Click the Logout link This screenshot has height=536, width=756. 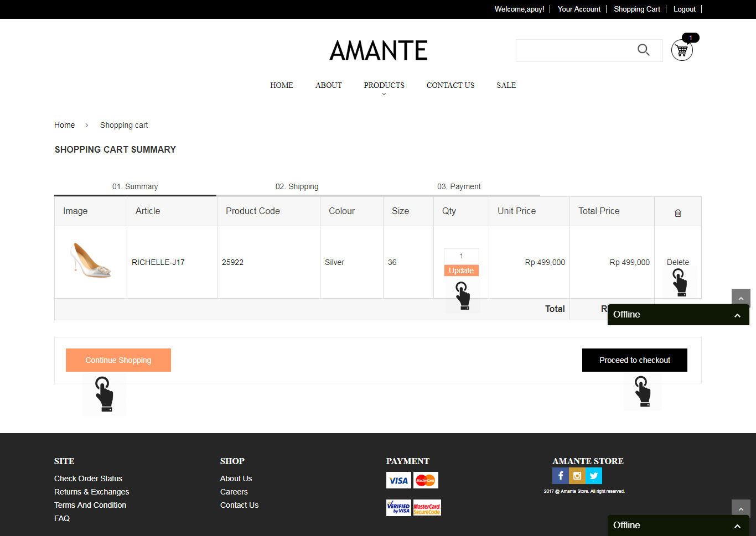coord(685,9)
